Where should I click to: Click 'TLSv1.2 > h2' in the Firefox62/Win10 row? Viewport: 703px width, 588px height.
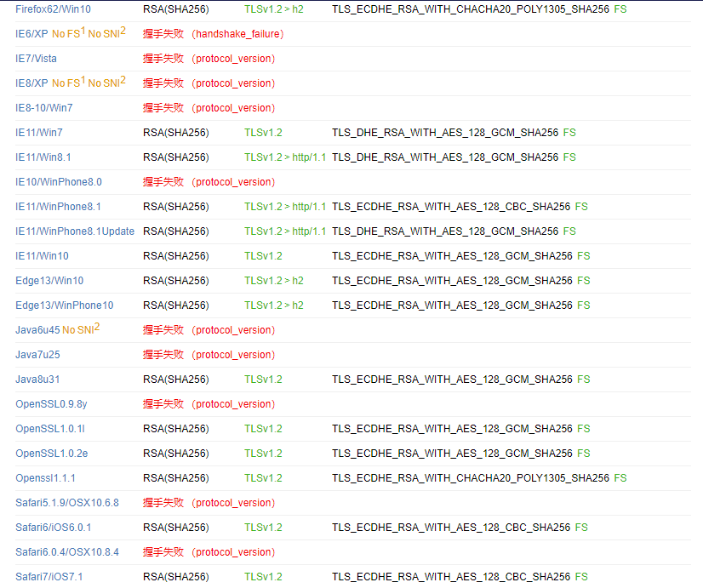point(274,9)
